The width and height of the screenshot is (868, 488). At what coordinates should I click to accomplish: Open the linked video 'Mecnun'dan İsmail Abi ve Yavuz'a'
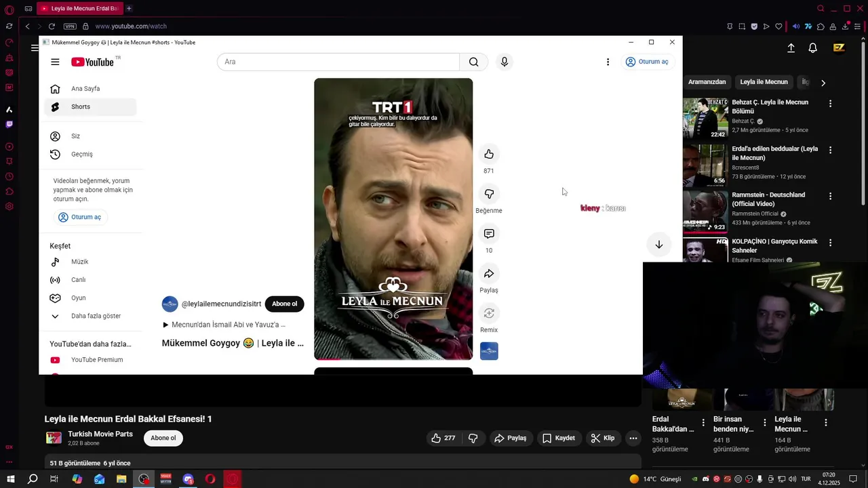pyautogui.click(x=224, y=325)
